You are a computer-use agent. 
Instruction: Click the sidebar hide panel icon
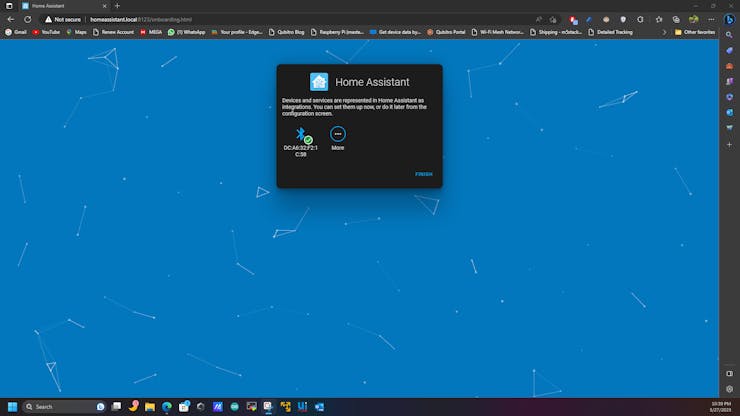point(729,374)
